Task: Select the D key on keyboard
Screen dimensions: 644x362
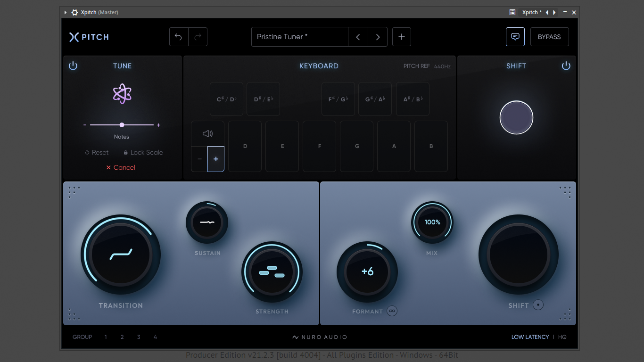Action: pos(245,146)
